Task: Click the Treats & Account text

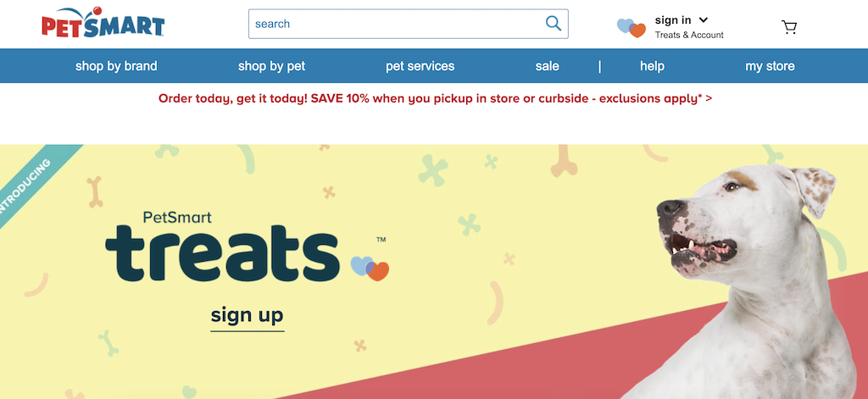Action: pyautogui.click(x=689, y=35)
